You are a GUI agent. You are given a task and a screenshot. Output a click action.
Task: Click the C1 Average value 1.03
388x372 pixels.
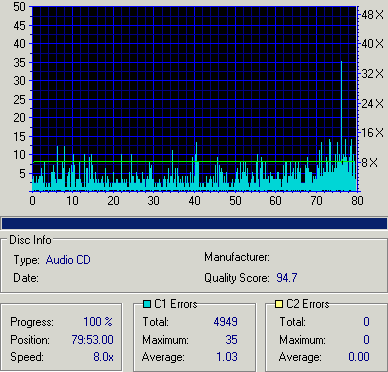click(227, 357)
